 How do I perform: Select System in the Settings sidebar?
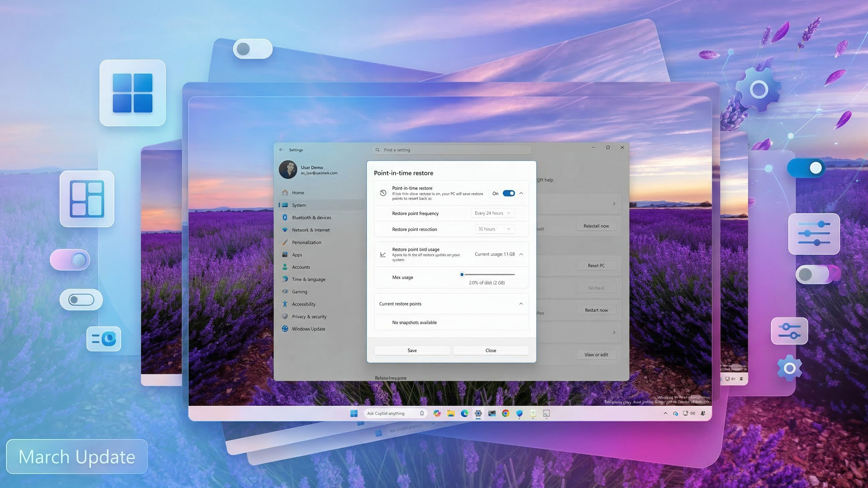click(298, 205)
